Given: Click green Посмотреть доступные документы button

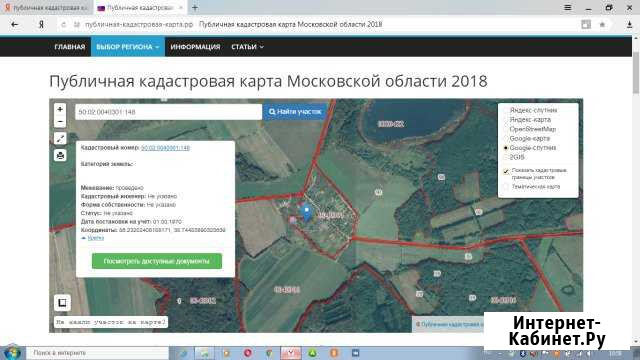Looking at the screenshot, I should coord(157,261).
